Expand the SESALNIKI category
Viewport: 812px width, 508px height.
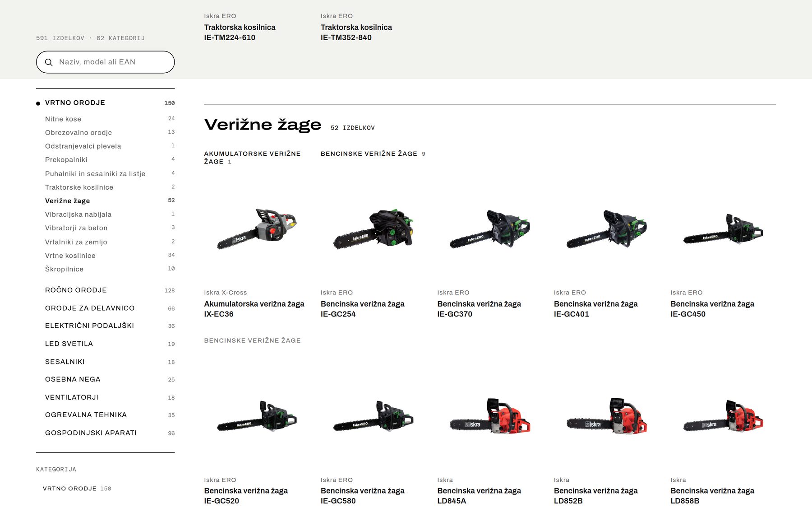tap(110, 362)
